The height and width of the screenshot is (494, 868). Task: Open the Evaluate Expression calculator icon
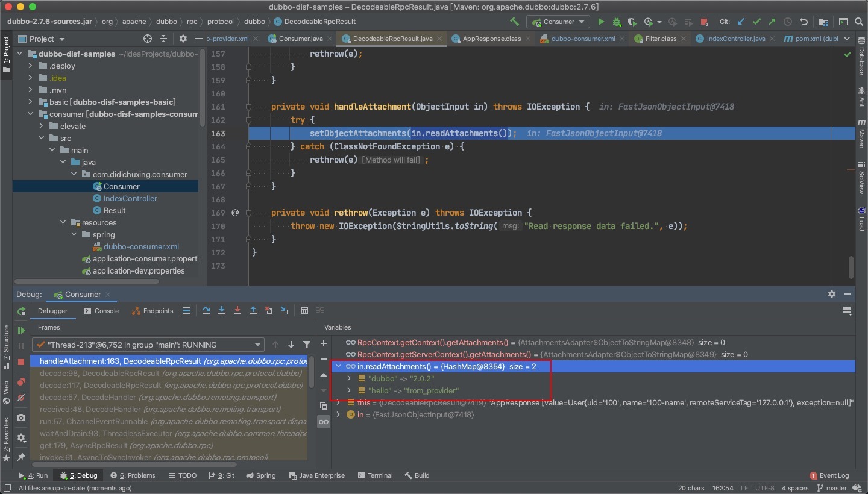[304, 311]
